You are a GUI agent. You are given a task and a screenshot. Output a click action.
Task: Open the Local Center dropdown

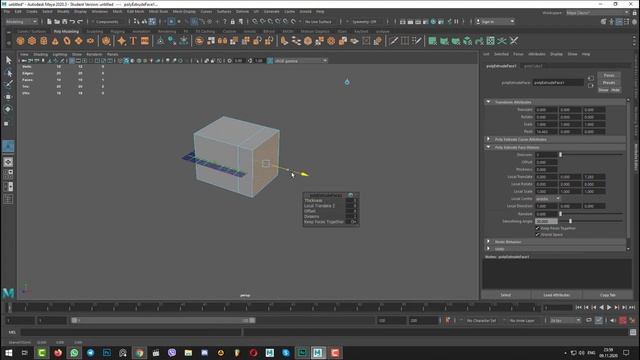(x=547, y=199)
